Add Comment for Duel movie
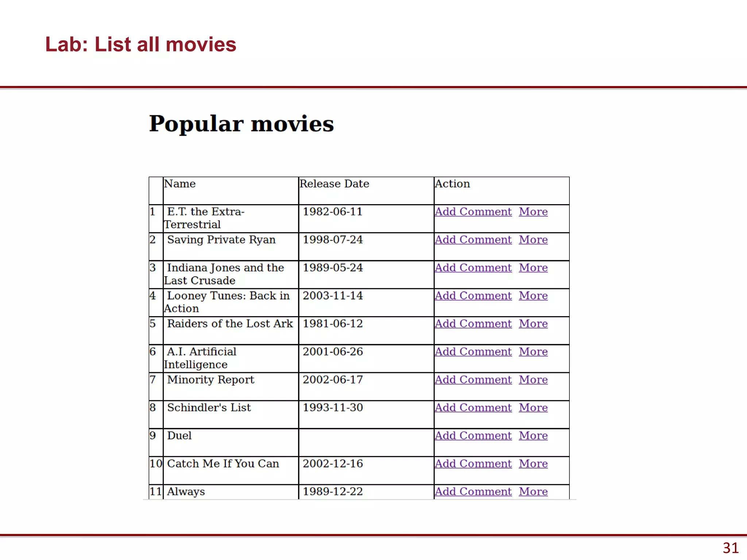747x560 pixels. tap(473, 436)
